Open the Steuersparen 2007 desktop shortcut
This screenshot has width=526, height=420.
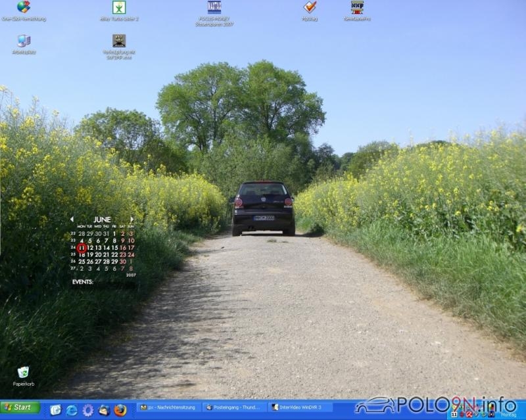click(x=214, y=8)
